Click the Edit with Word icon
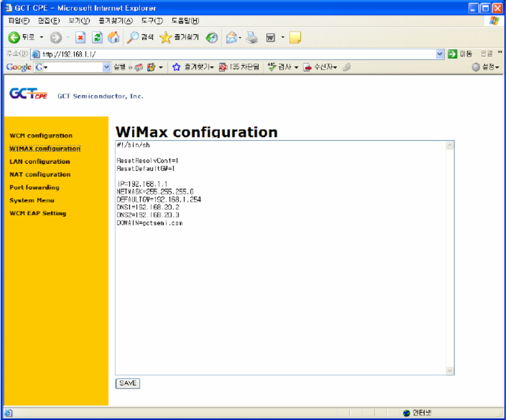This screenshot has height=420, width=506. 270,38
